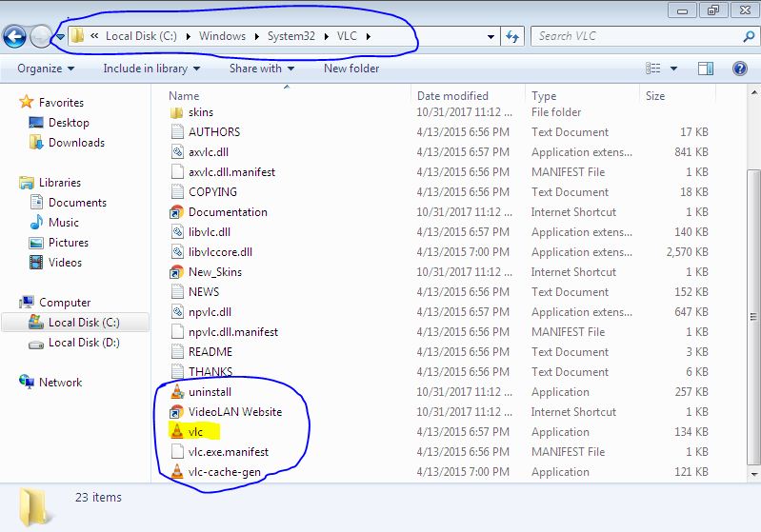761x532 pixels.
Task: Click the Back navigation arrow
Action: [14, 36]
